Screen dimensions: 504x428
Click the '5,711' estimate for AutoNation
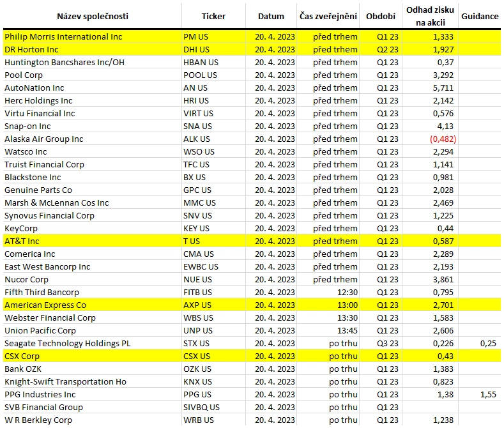coord(443,88)
